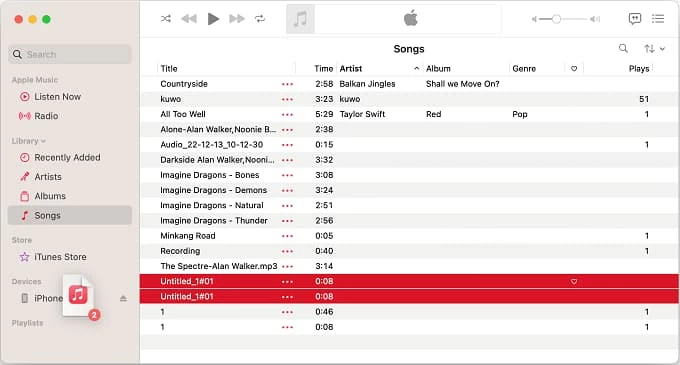
Task: Toggle repeat mode
Action: (260, 19)
